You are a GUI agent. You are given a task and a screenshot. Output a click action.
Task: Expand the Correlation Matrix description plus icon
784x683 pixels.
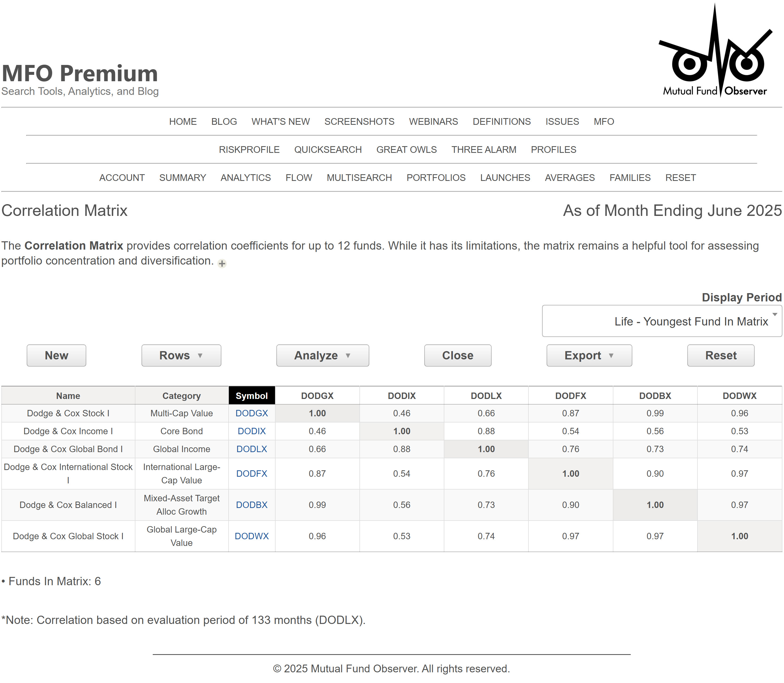click(222, 263)
